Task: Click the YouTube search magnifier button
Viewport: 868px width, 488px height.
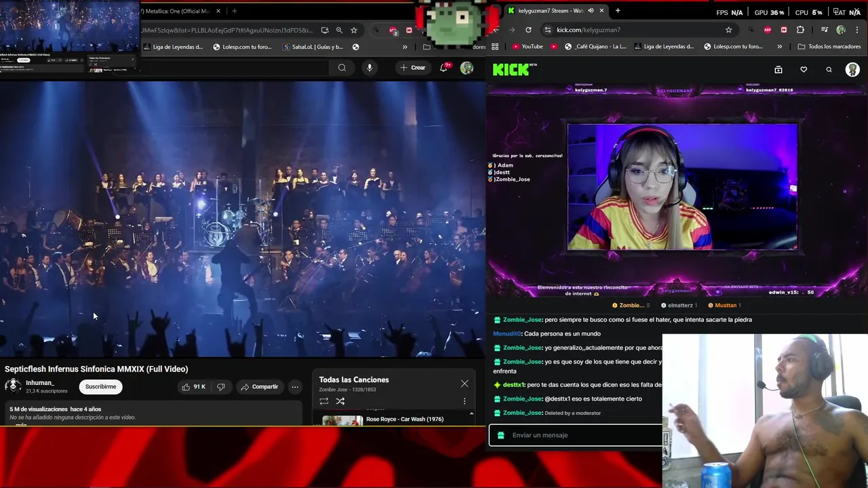Action: tap(342, 67)
